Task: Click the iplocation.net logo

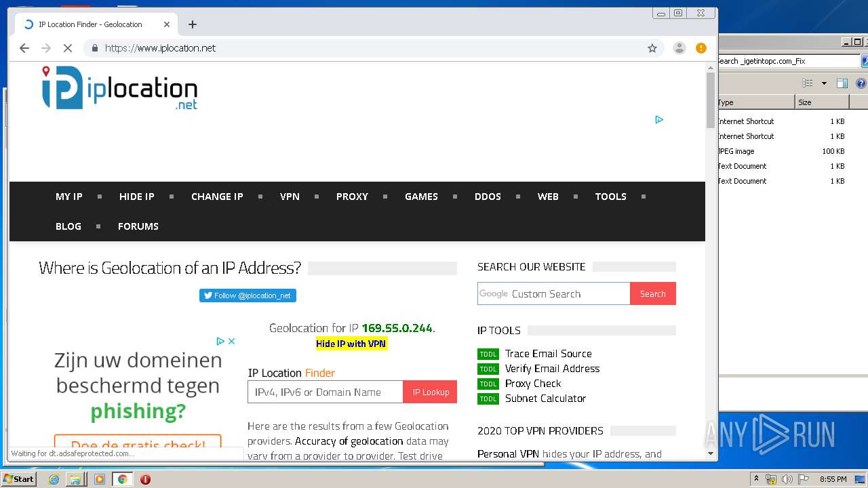Action: tap(119, 88)
